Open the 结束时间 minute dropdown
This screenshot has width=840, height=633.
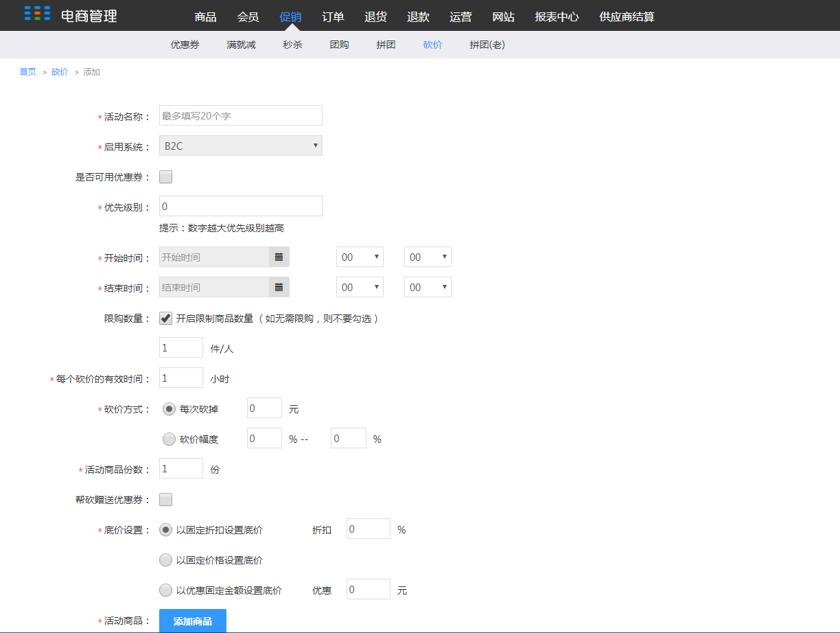(x=428, y=288)
